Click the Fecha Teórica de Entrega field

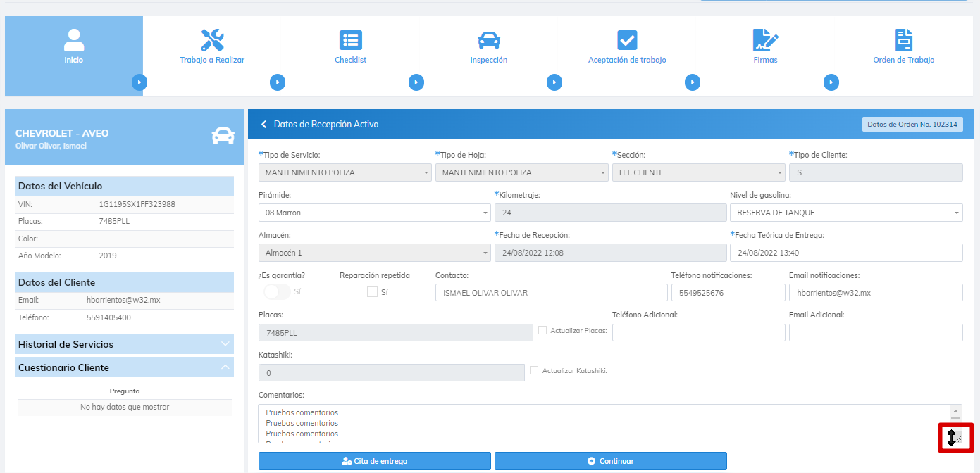(846, 253)
